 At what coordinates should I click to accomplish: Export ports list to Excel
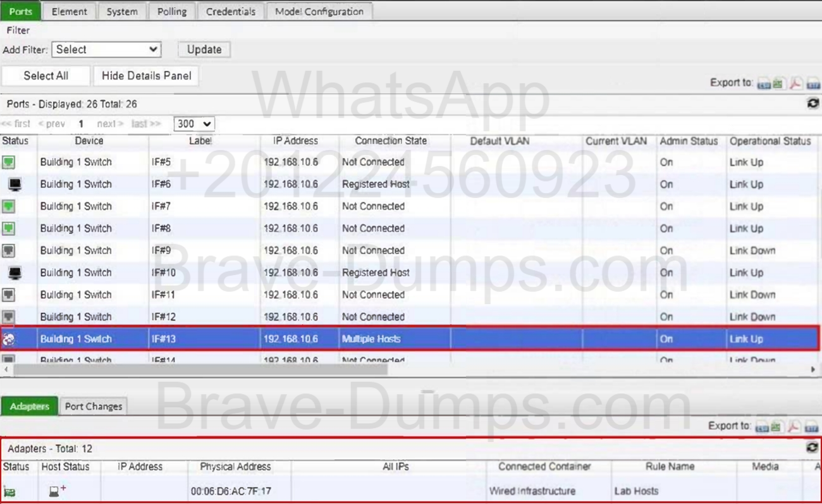click(x=778, y=84)
